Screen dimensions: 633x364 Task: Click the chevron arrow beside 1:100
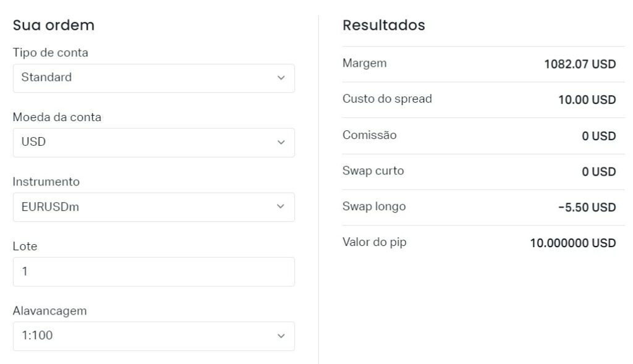point(281,336)
